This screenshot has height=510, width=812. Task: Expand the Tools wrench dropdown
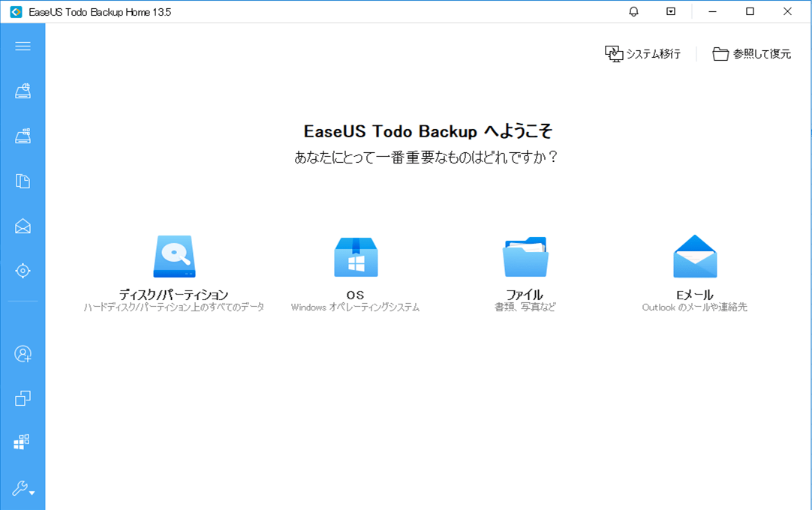pos(23,489)
